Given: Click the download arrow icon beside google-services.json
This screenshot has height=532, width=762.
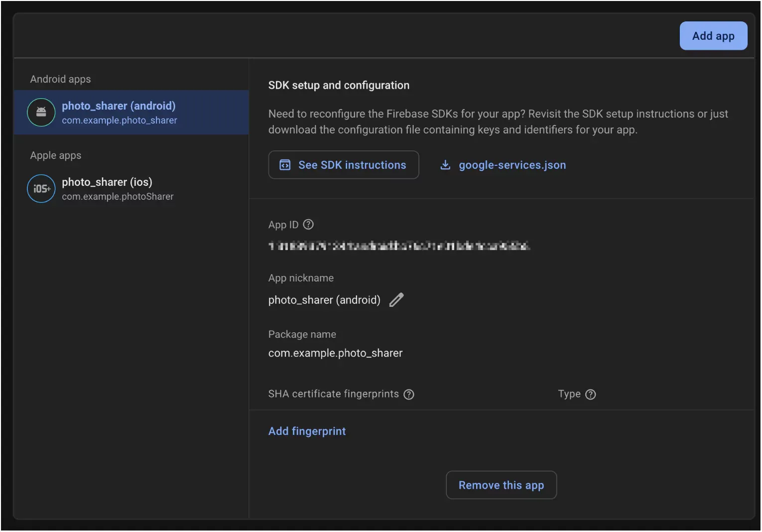Looking at the screenshot, I should pyautogui.click(x=445, y=165).
